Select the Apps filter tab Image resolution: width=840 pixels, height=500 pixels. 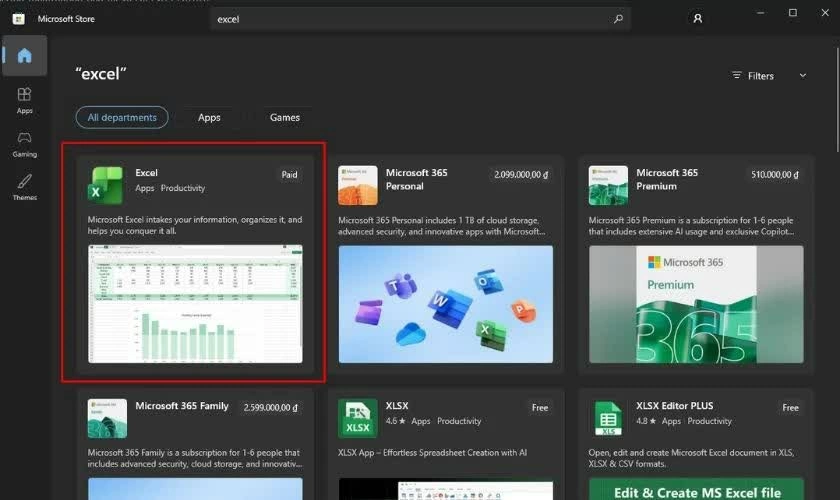coord(209,117)
